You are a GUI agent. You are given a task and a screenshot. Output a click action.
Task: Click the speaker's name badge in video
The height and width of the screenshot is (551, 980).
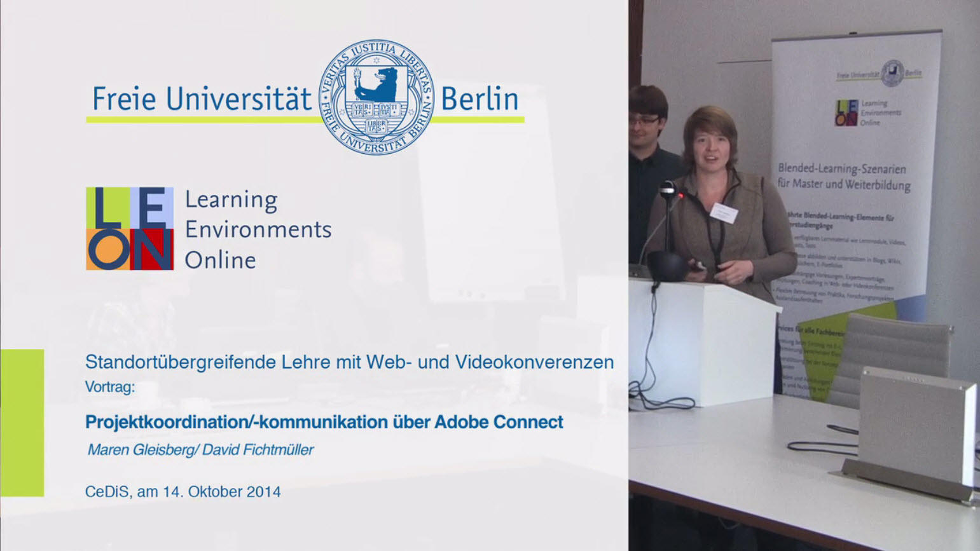tap(724, 213)
